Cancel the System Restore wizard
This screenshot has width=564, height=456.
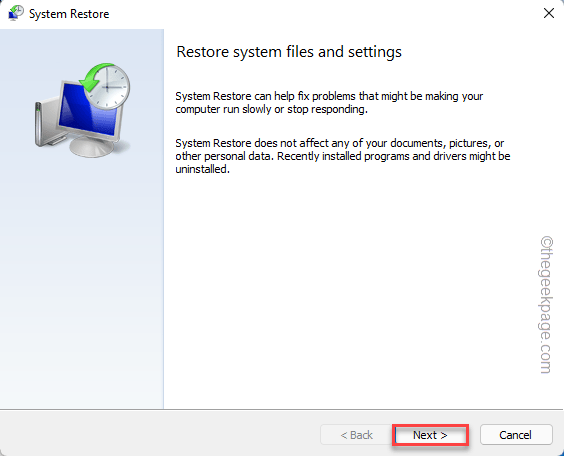pos(516,435)
